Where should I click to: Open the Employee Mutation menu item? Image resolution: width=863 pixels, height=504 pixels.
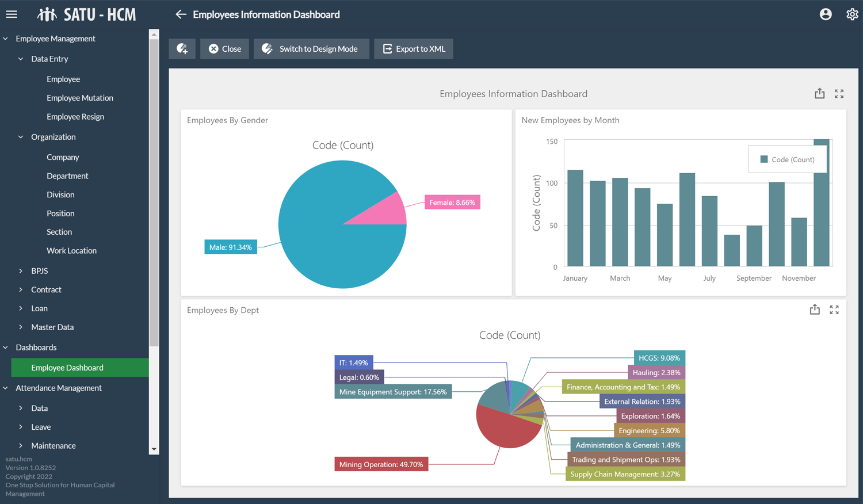click(80, 98)
